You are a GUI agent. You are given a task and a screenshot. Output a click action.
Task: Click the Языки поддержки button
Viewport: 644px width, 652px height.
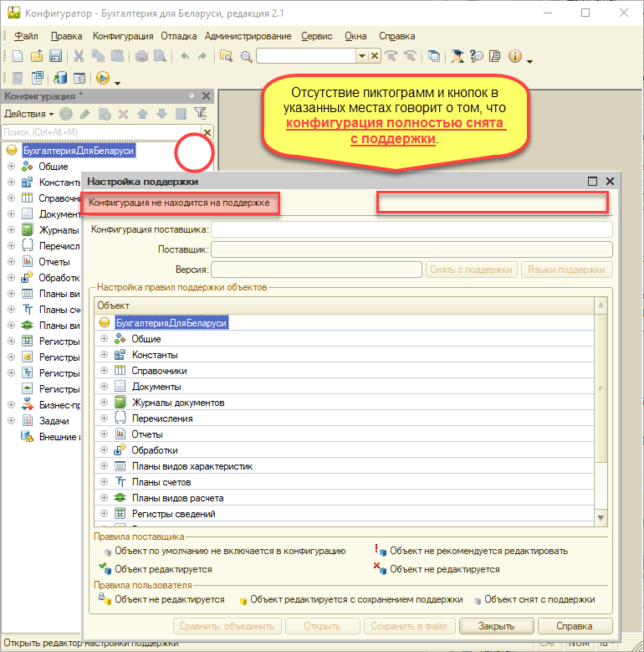point(566,270)
